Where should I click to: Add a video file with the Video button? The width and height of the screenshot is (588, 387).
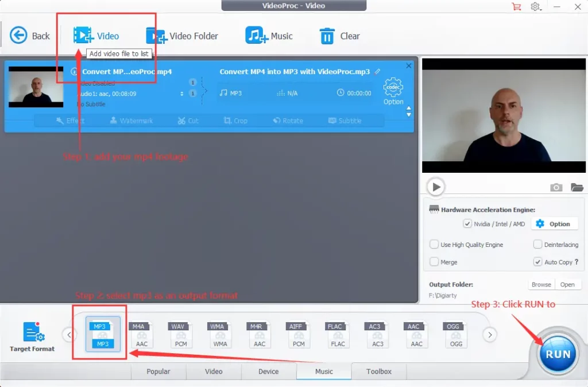tap(96, 36)
